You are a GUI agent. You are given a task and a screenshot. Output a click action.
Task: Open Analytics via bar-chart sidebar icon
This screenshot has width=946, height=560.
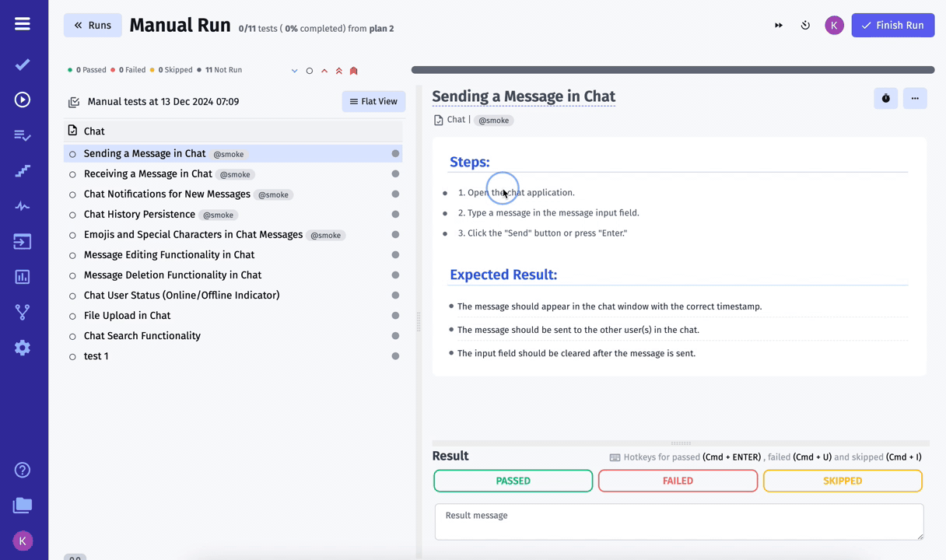(23, 277)
